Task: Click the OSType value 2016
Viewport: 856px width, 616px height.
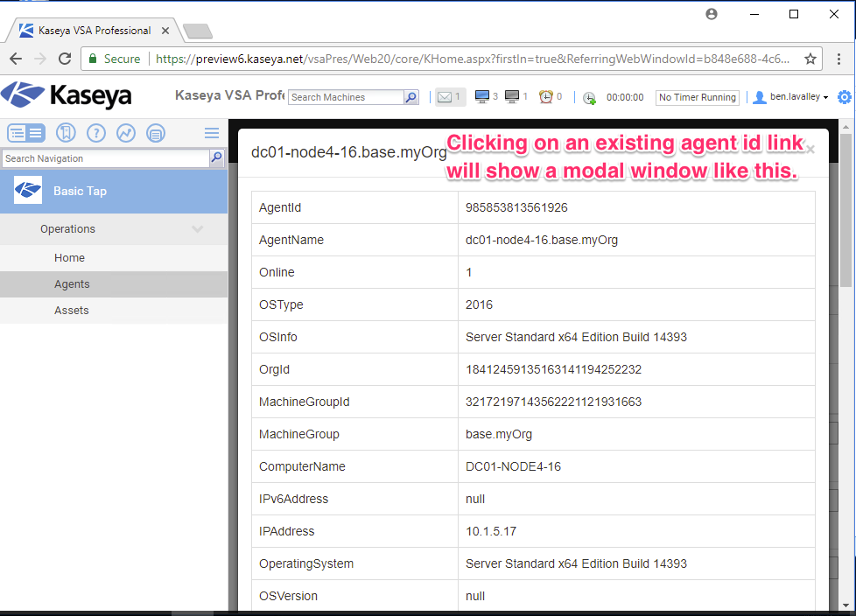Action: click(x=479, y=304)
